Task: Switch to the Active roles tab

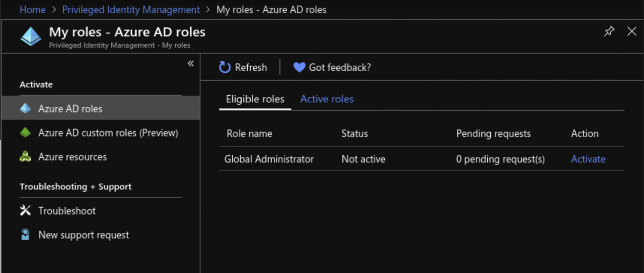Action: [x=327, y=99]
